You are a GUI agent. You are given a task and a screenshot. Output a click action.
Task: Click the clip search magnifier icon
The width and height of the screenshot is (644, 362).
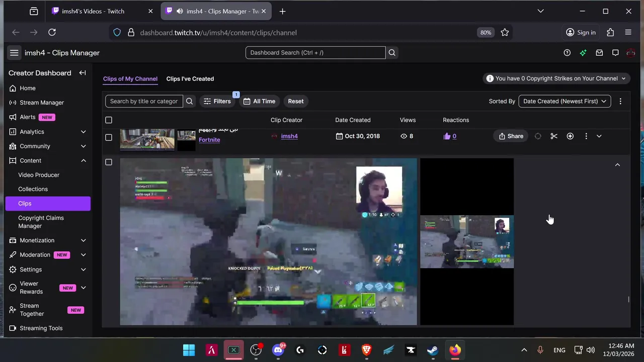tap(189, 101)
